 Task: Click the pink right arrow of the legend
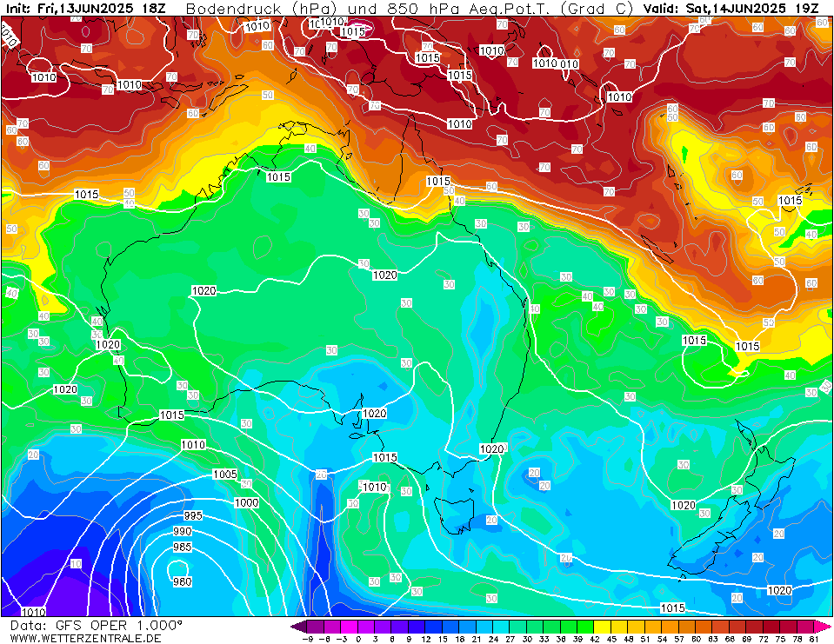pos(821,626)
